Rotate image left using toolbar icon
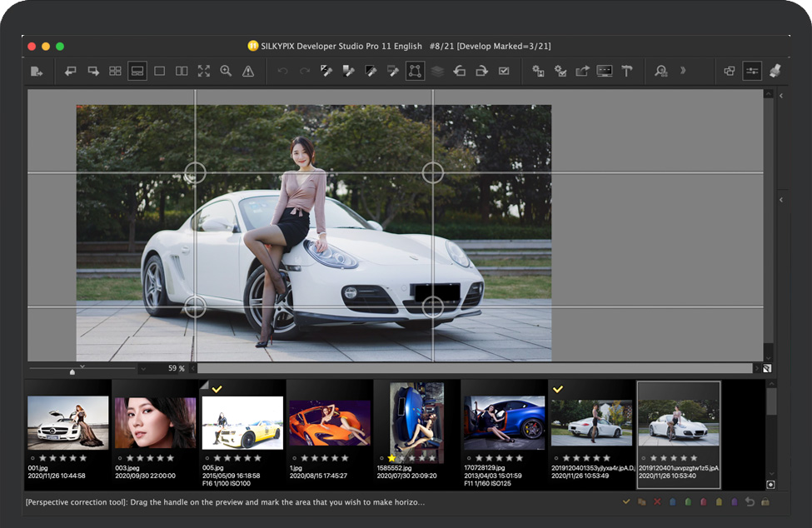The image size is (812, 528). click(x=459, y=72)
